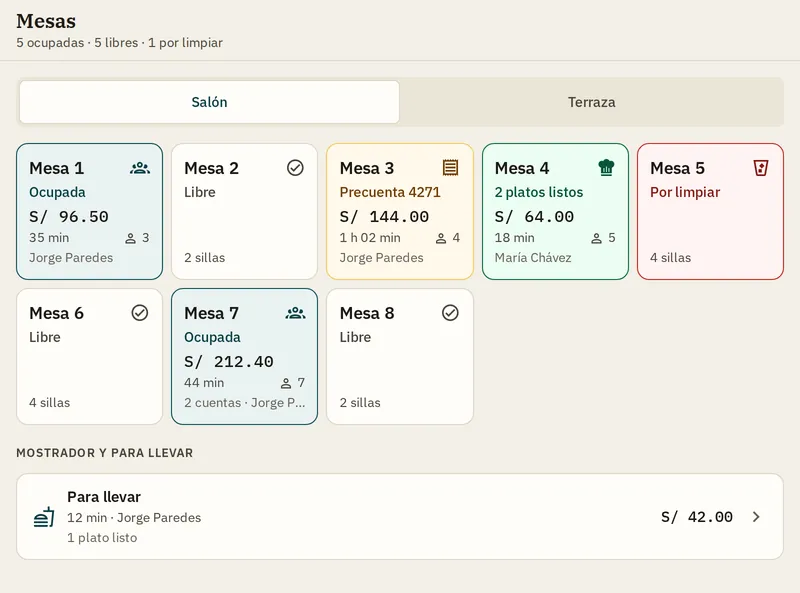
Task: Click the Mesas page heading
Action: coord(46,21)
